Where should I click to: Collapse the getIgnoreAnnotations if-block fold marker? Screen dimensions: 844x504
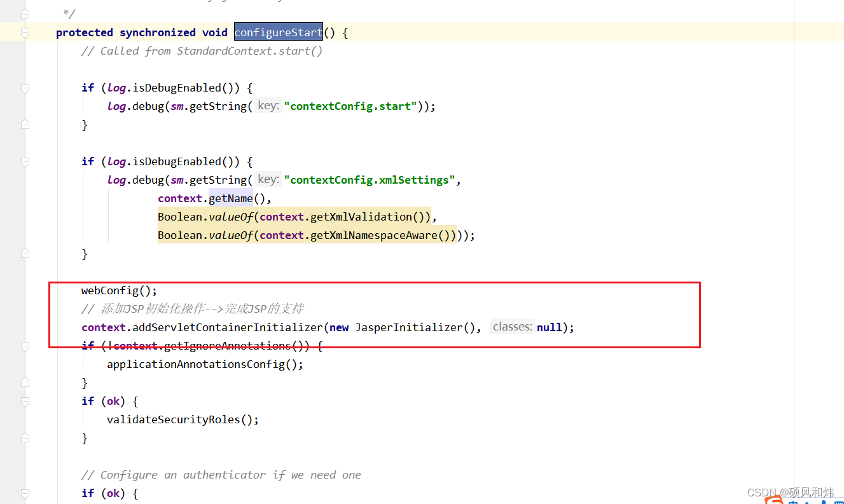pyautogui.click(x=25, y=346)
